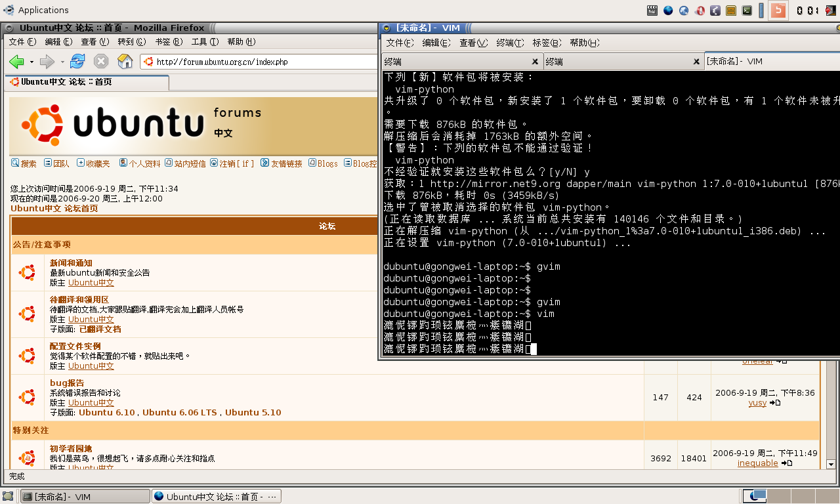Open terminal 文件 menu
This screenshot has height=504, width=840.
click(x=400, y=43)
